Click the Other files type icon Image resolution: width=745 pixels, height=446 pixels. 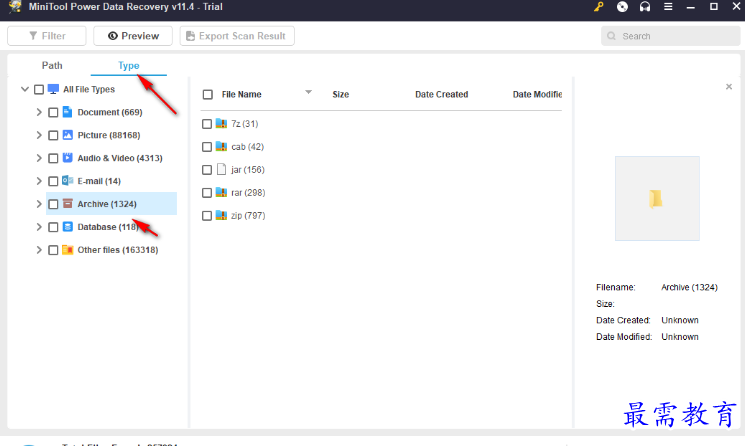tap(67, 249)
